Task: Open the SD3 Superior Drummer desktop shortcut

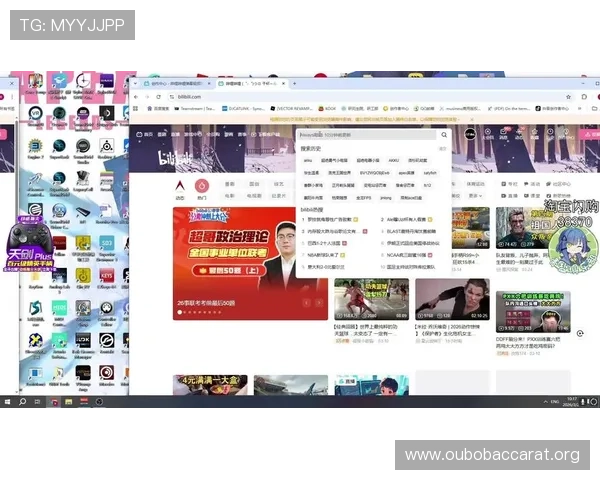Action: click(106, 248)
